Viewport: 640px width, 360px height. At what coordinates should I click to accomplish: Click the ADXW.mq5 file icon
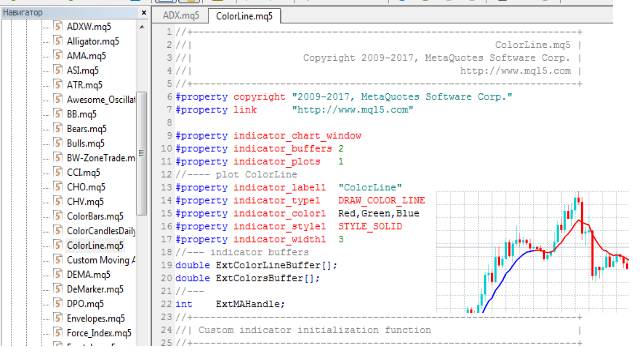click(x=58, y=27)
